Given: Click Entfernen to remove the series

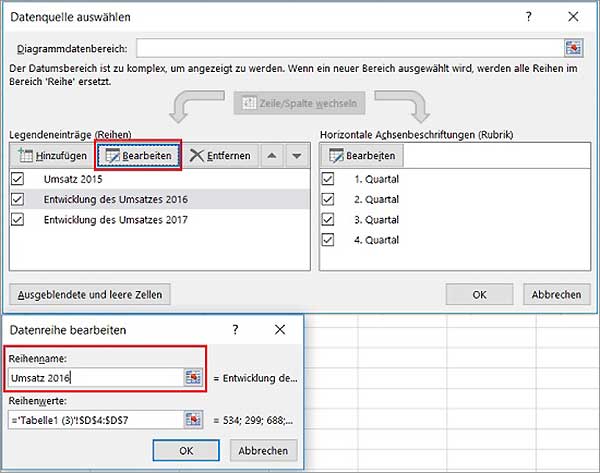Looking at the screenshot, I should click(220, 156).
